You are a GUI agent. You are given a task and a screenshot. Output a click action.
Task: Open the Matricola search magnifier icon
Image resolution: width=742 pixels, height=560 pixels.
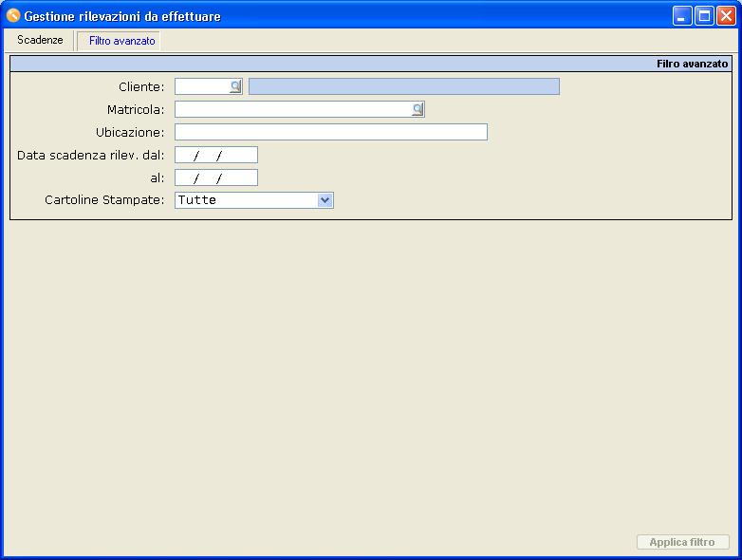click(x=417, y=109)
